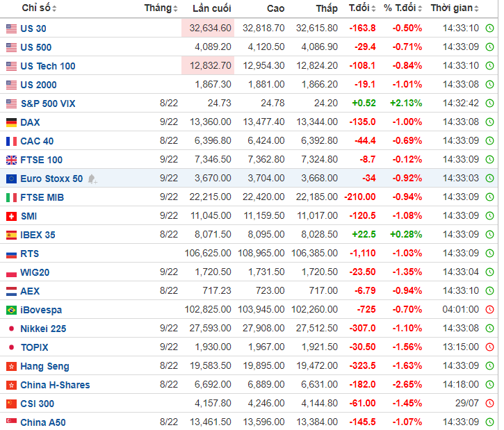Click the +0.28% change for IBEX 35
The image size is (504, 430).
(406, 234)
